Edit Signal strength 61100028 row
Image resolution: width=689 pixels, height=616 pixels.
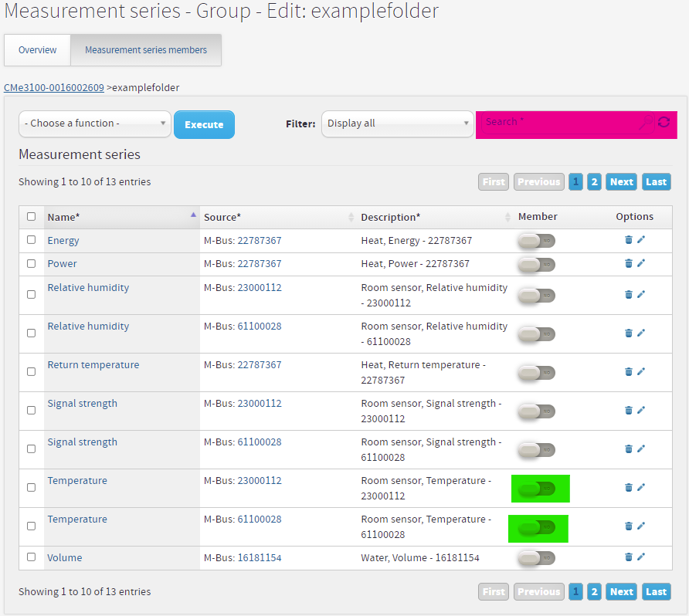point(641,448)
